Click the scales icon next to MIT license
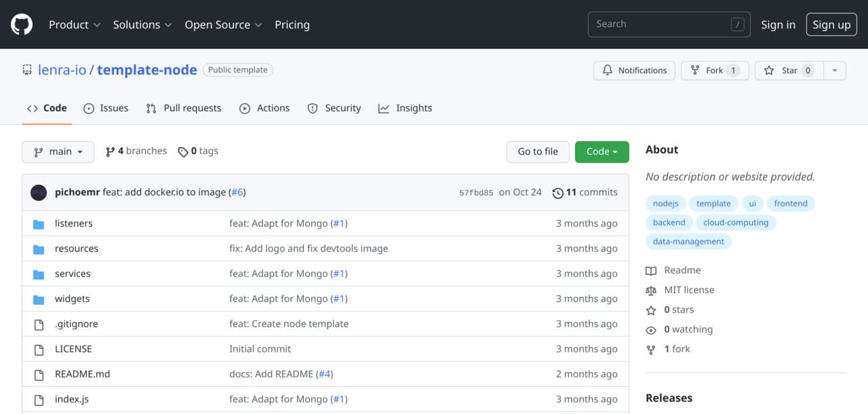 tap(651, 290)
